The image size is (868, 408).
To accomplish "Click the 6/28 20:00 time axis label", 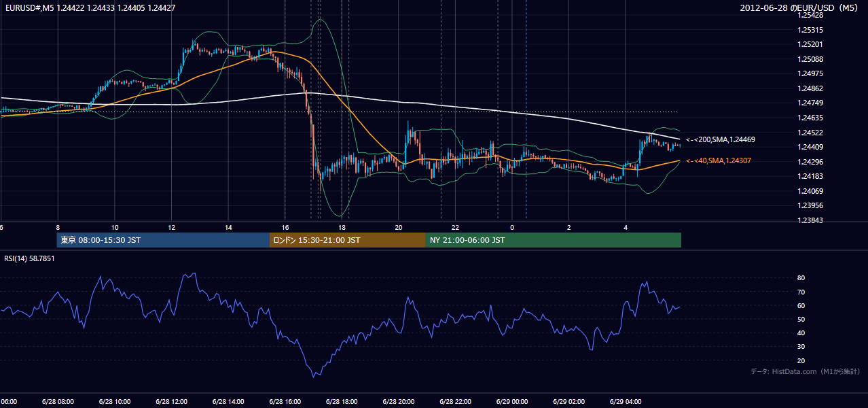I will pos(399,401).
